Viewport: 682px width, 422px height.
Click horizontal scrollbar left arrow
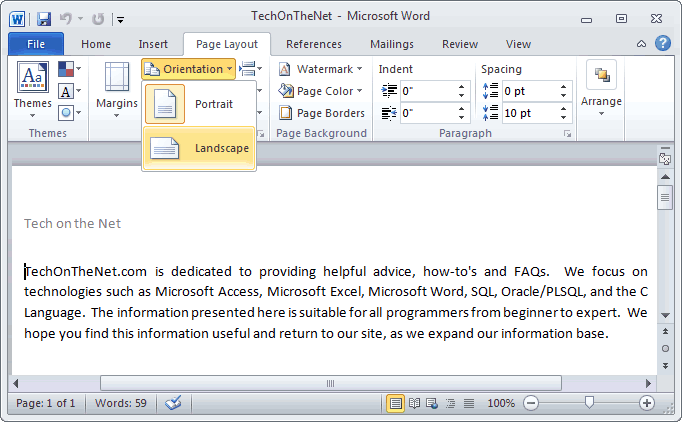(x=16, y=383)
